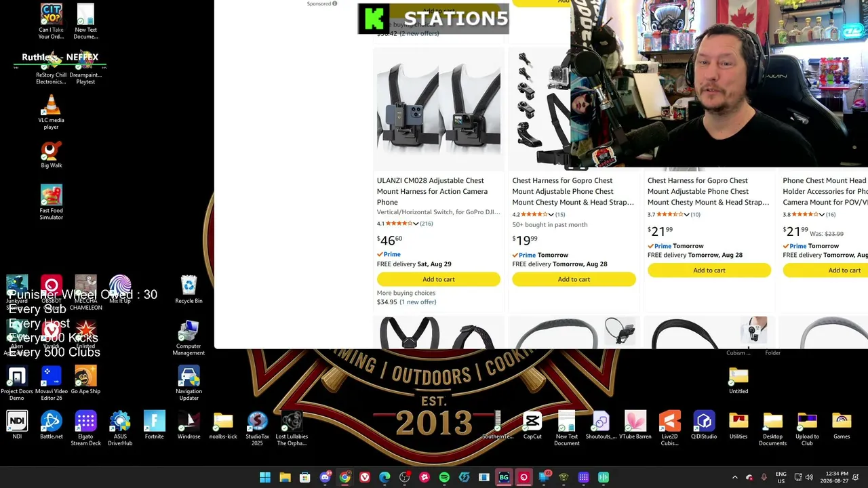Expand the 3.7-star rating popover chevron

686,215
